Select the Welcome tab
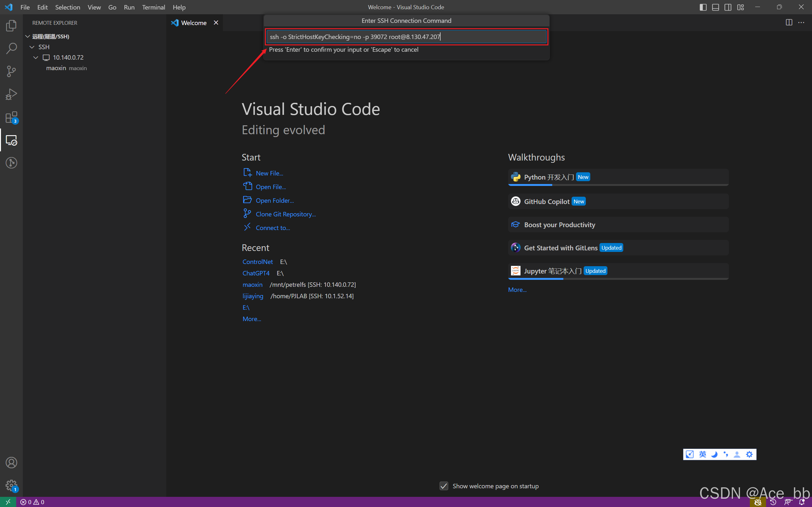The image size is (812, 507). (x=194, y=23)
